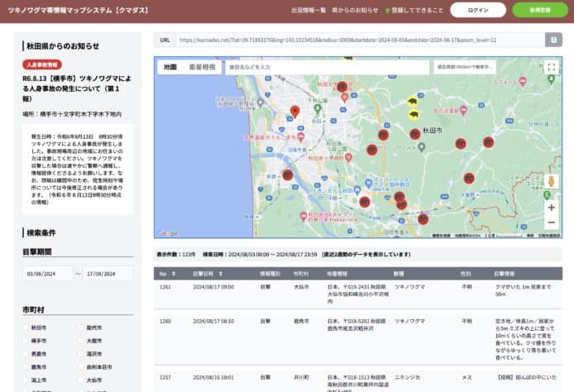Screen dimensions: 574x392
Task: Click the Google logo on the map
Action: 168,233
